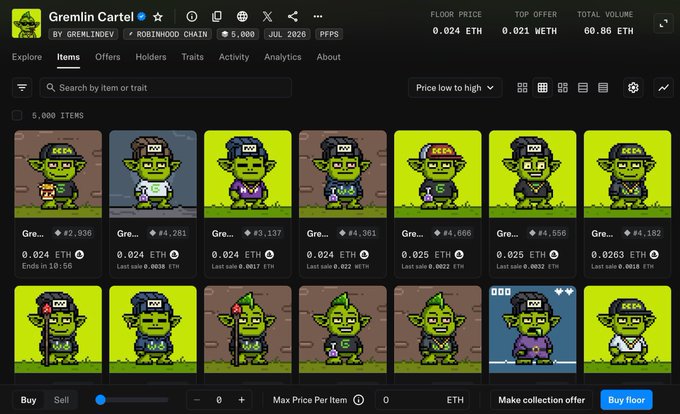This screenshot has height=414, width=680.
Task: Focus the Max Price Per Item ETH field
Action: pyautogui.click(x=423, y=400)
